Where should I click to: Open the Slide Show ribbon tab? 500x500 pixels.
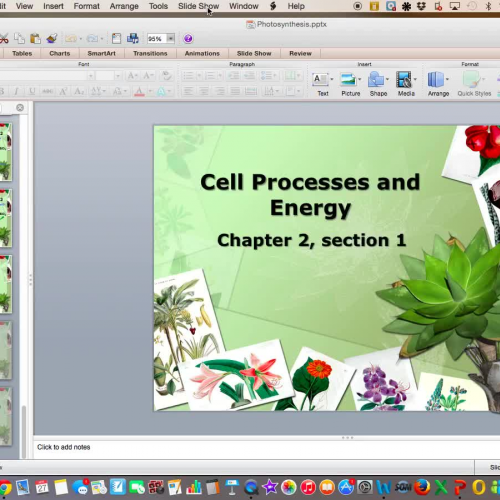[x=254, y=53]
